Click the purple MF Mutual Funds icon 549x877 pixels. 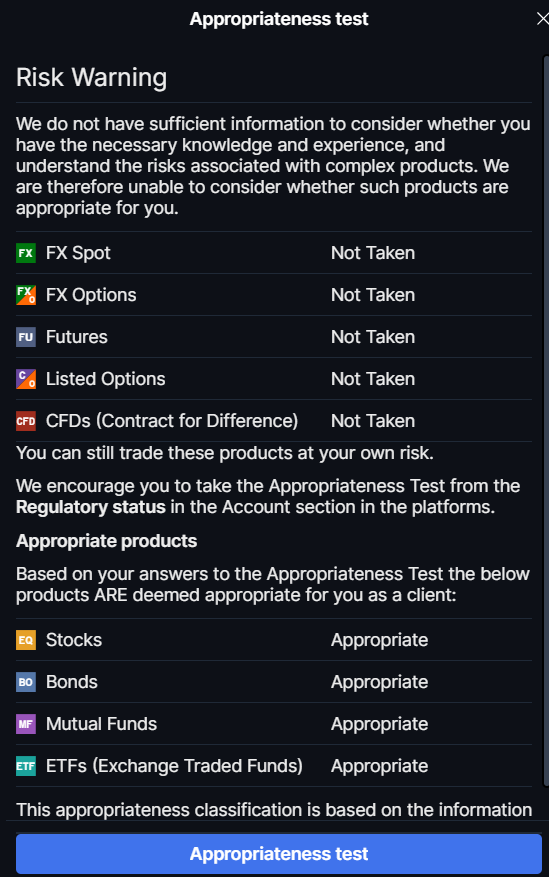(x=26, y=724)
